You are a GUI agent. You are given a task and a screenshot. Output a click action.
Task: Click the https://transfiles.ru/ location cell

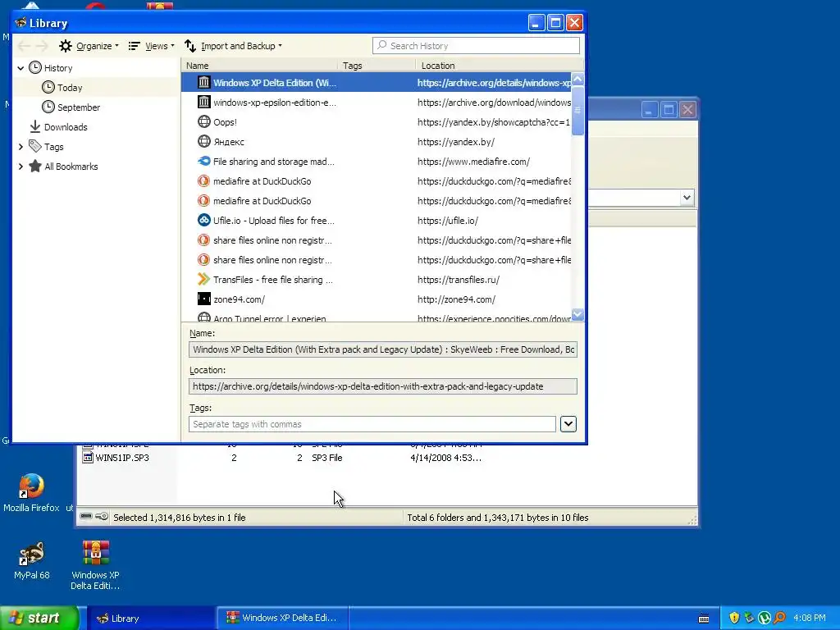(x=458, y=280)
